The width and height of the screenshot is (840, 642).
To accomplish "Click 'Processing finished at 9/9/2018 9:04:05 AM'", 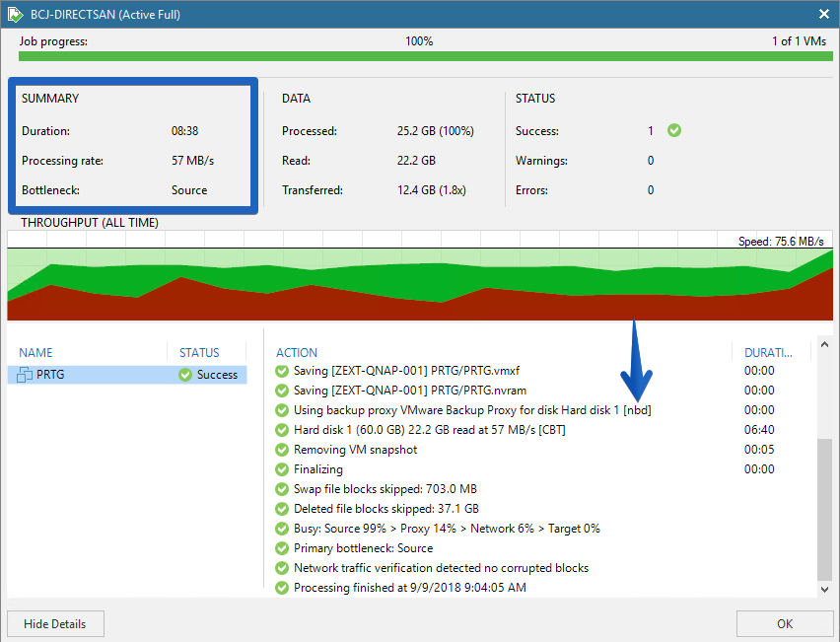I will (410, 588).
